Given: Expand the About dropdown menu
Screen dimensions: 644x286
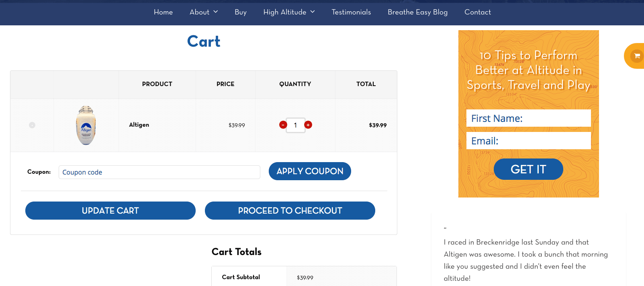Looking at the screenshot, I should pyautogui.click(x=204, y=12).
